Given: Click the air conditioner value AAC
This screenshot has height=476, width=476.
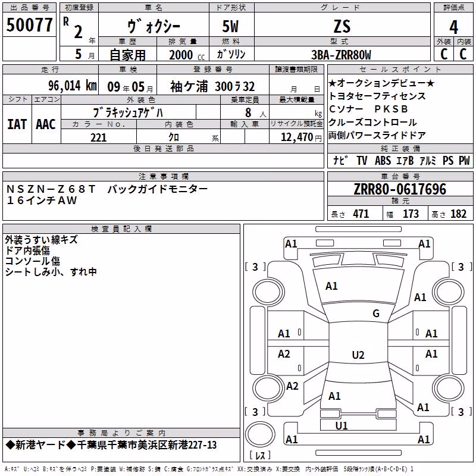Looking at the screenshot, I should [x=46, y=124].
